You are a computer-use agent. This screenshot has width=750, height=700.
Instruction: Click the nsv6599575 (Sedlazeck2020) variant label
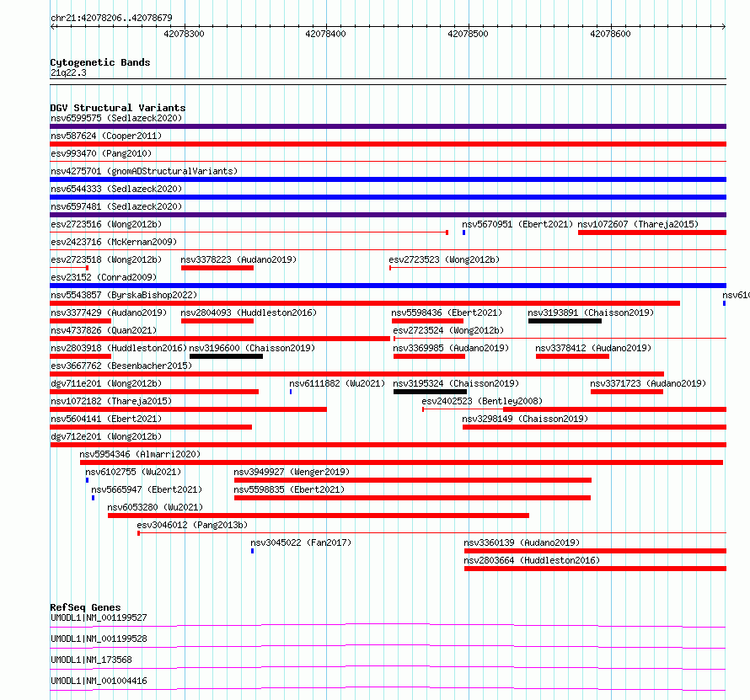click(x=116, y=118)
